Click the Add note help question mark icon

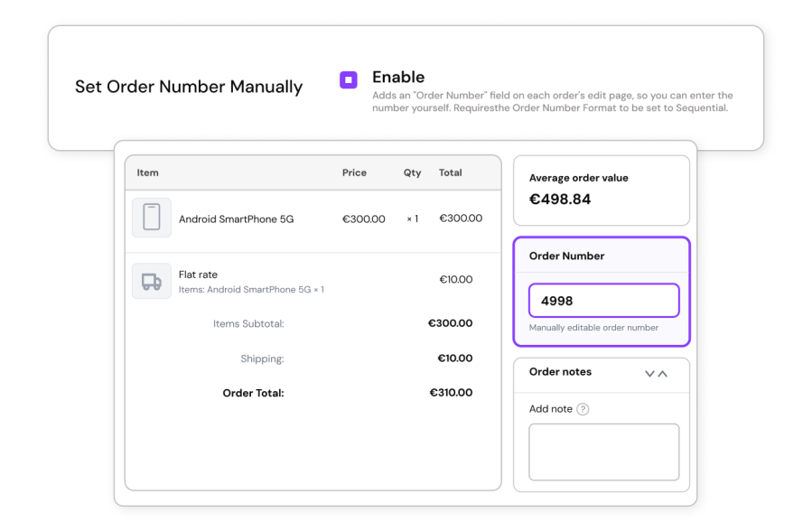point(583,409)
